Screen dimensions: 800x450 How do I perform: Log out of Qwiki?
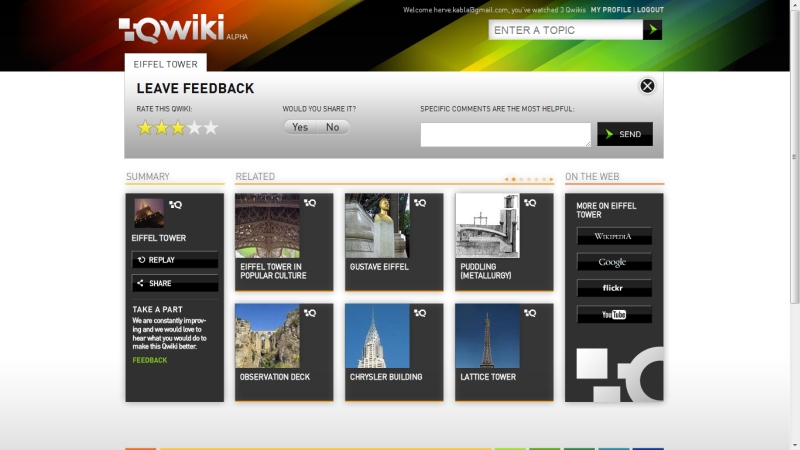point(650,10)
